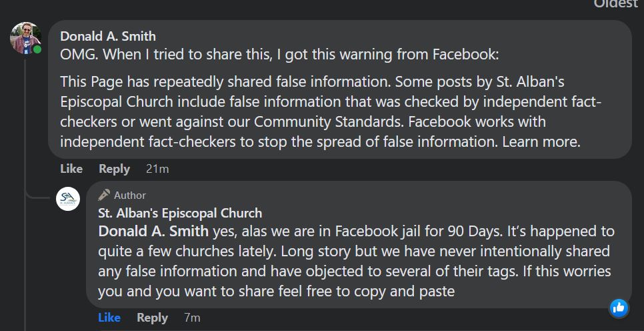Click the Learn more text

click(x=541, y=142)
